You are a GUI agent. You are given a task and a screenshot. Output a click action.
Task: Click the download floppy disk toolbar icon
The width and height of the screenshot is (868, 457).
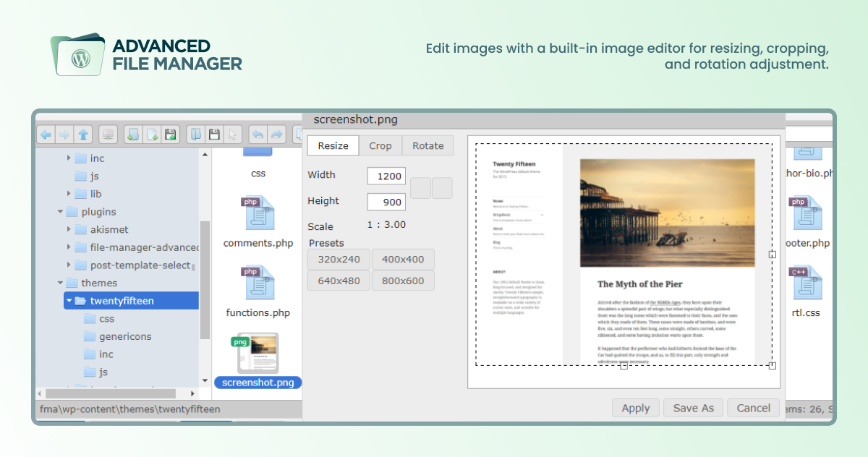pos(214,134)
